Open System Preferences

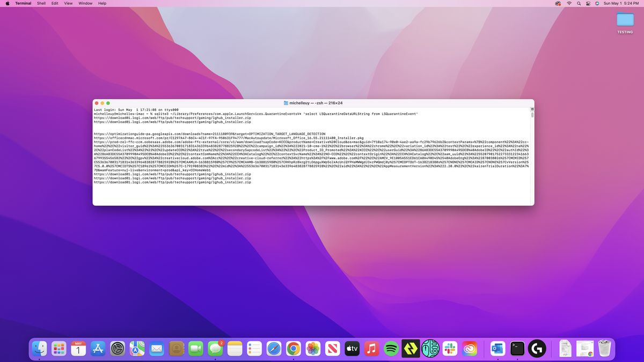click(116, 349)
